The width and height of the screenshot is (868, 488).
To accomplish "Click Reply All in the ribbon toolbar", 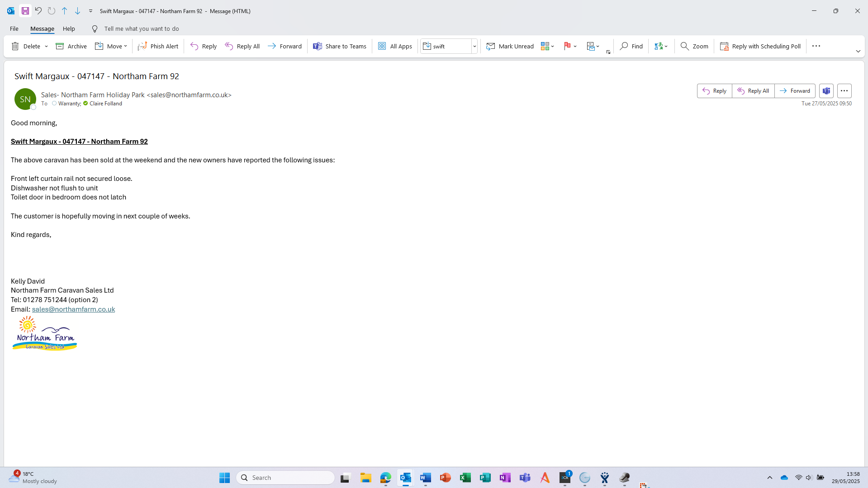I will coord(242,46).
